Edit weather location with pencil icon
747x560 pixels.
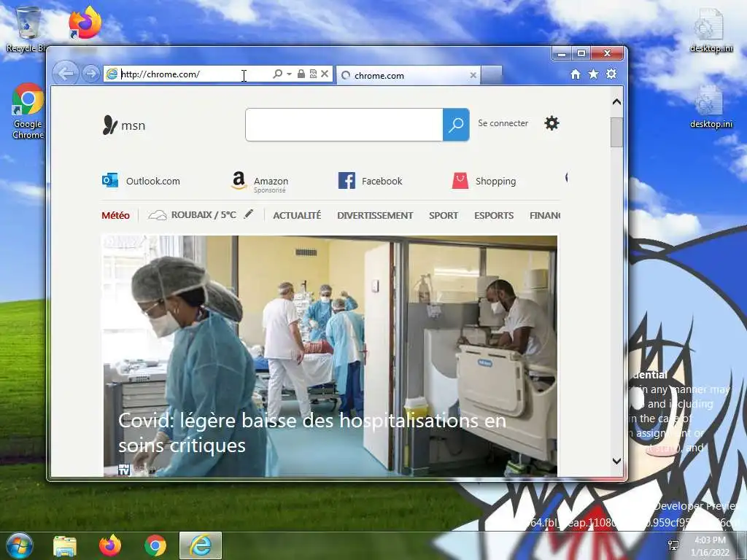tap(248, 214)
